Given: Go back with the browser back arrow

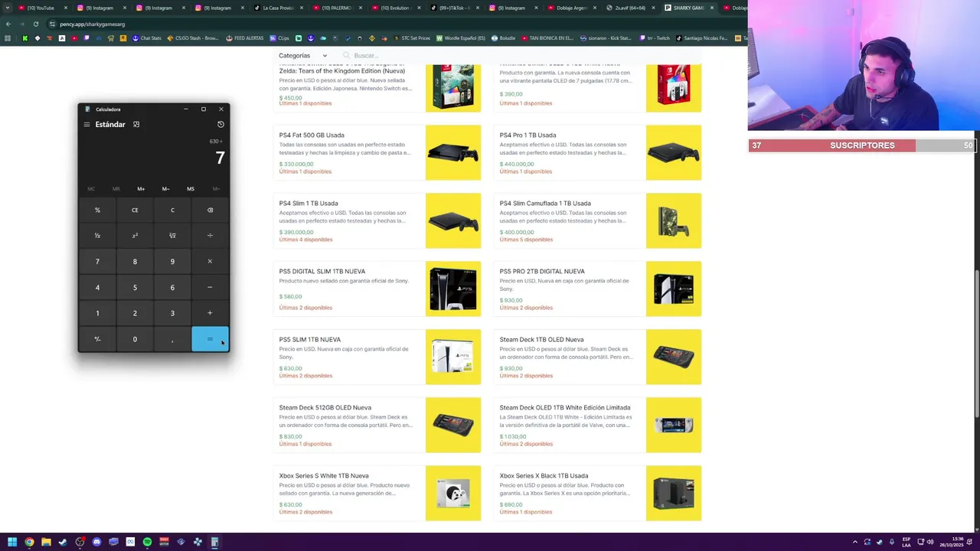Looking at the screenshot, I should coord(8,24).
